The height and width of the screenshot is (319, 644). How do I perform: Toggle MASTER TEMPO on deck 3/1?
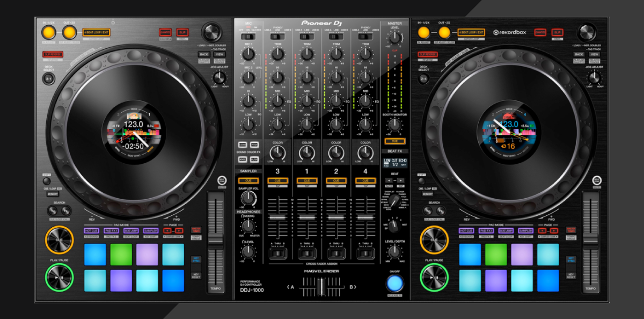196,230
